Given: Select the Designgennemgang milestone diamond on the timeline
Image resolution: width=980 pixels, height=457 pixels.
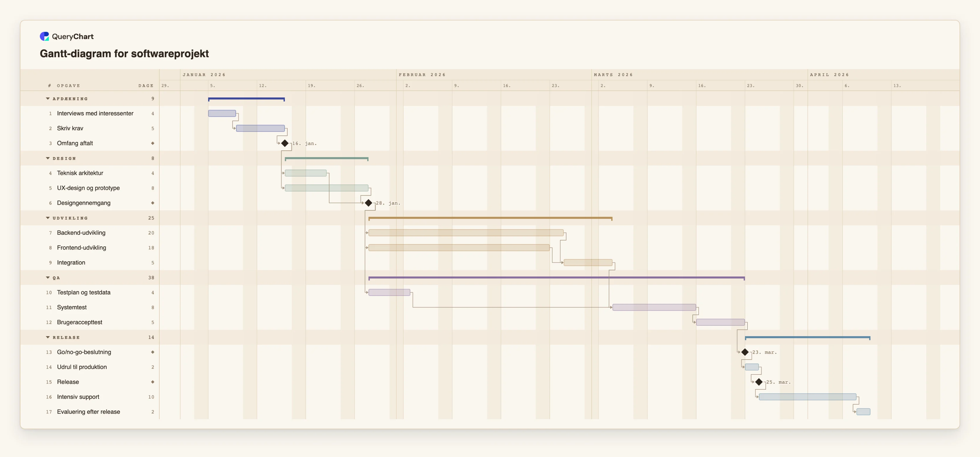Looking at the screenshot, I should tap(369, 203).
